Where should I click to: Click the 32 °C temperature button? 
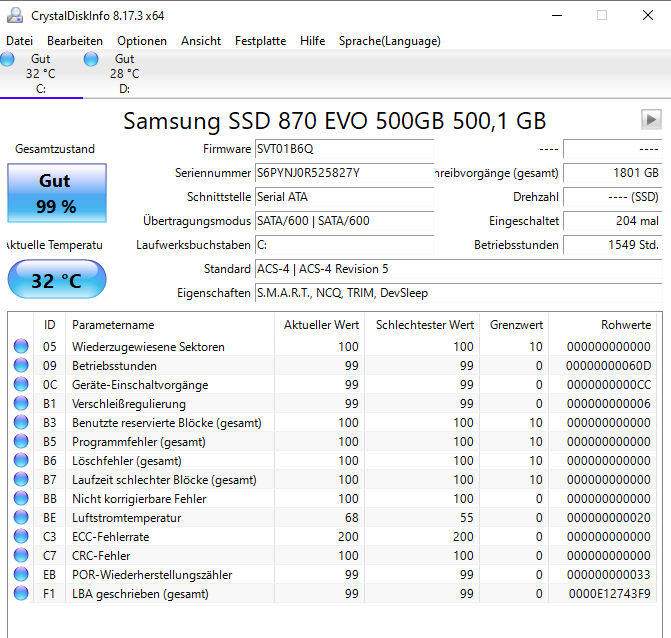pyautogui.click(x=57, y=279)
